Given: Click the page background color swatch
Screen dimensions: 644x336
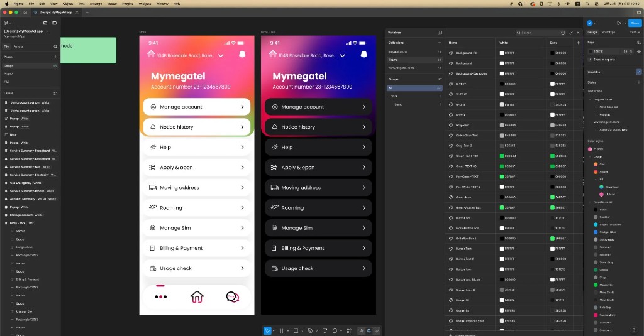Looking at the screenshot, I should pyautogui.click(x=591, y=51).
